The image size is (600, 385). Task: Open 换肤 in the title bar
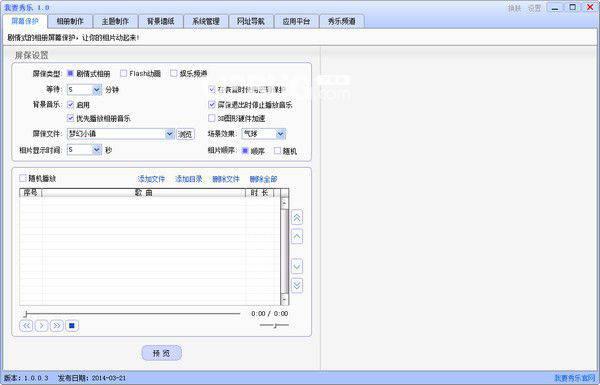(x=515, y=8)
